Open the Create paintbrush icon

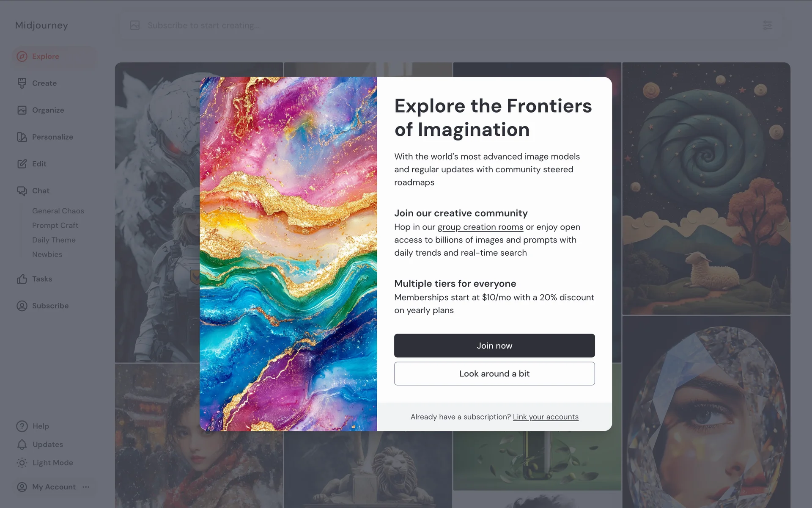coord(22,83)
